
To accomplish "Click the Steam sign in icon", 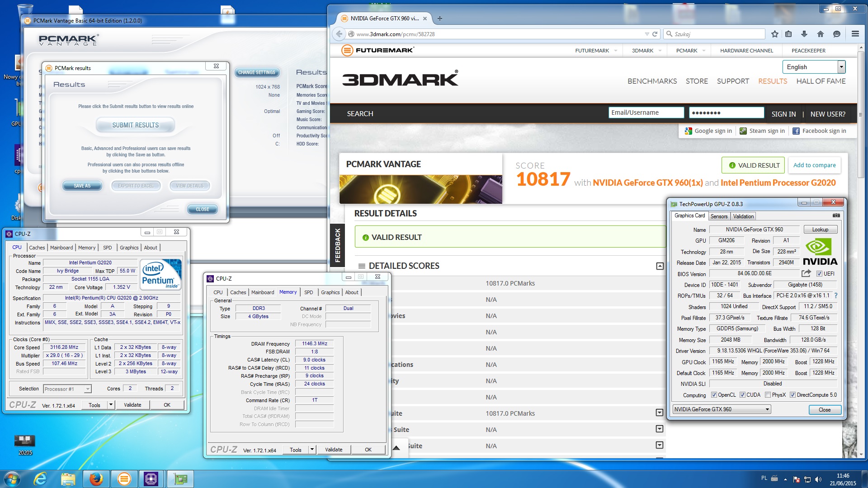I will coord(743,131).
